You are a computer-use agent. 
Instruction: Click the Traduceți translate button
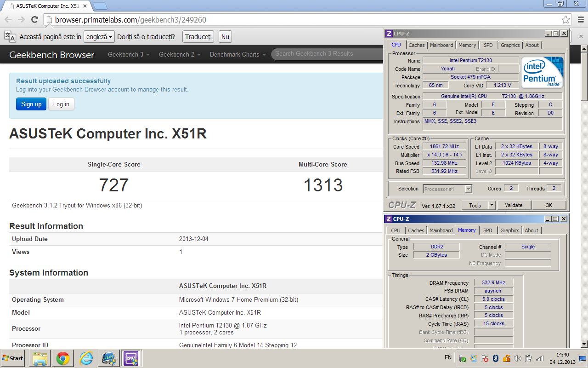click(x=198, y=37)
